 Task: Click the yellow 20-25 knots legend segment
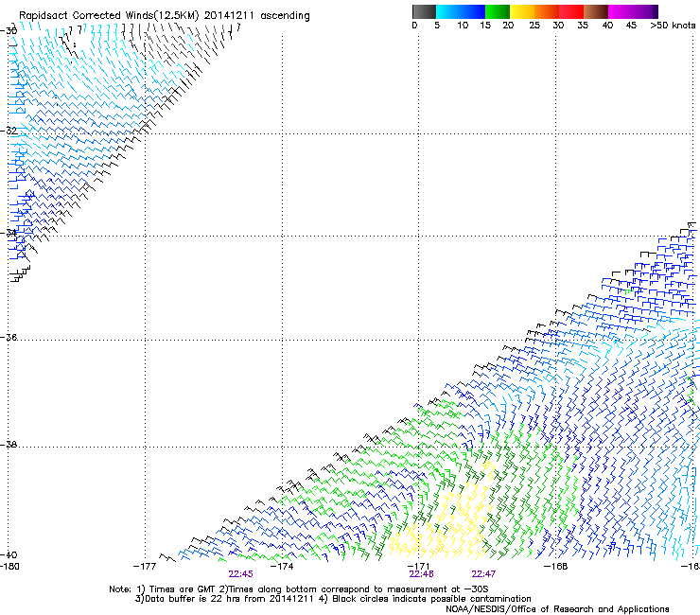522,11
